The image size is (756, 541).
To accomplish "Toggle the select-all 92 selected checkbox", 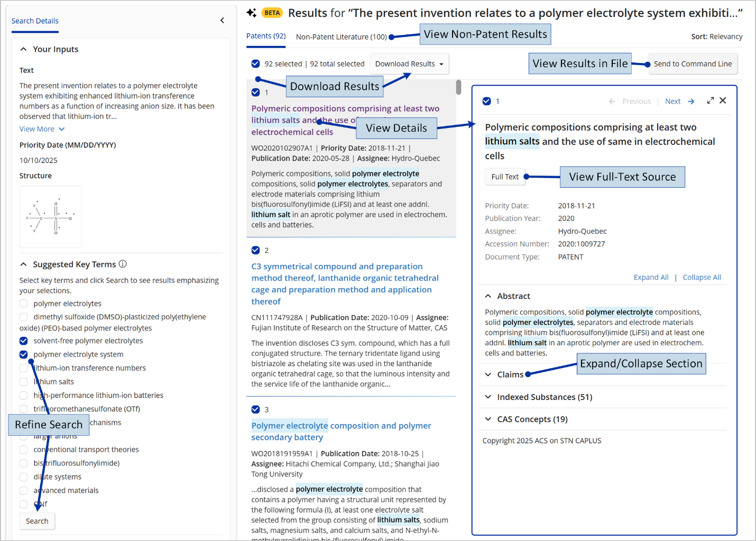I will pos(256,64).
